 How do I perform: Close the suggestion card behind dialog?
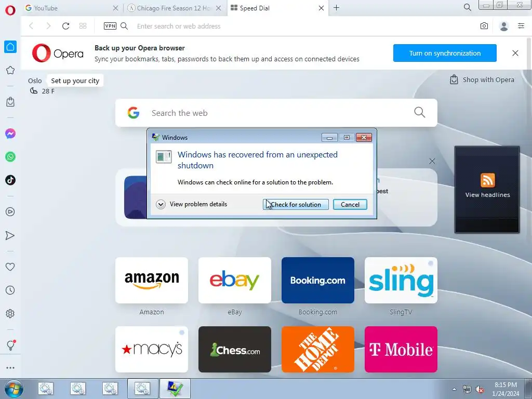pyautogui.click(x=432, y=161)
